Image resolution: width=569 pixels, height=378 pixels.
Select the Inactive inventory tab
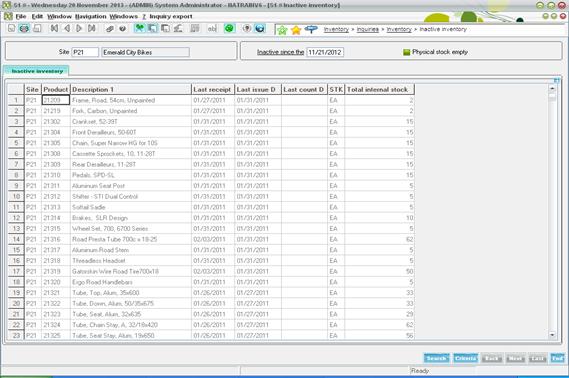click(37, 71)
